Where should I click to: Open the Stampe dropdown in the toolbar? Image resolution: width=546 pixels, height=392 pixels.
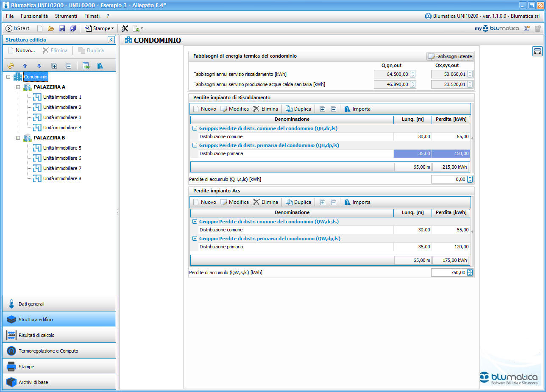100,28
